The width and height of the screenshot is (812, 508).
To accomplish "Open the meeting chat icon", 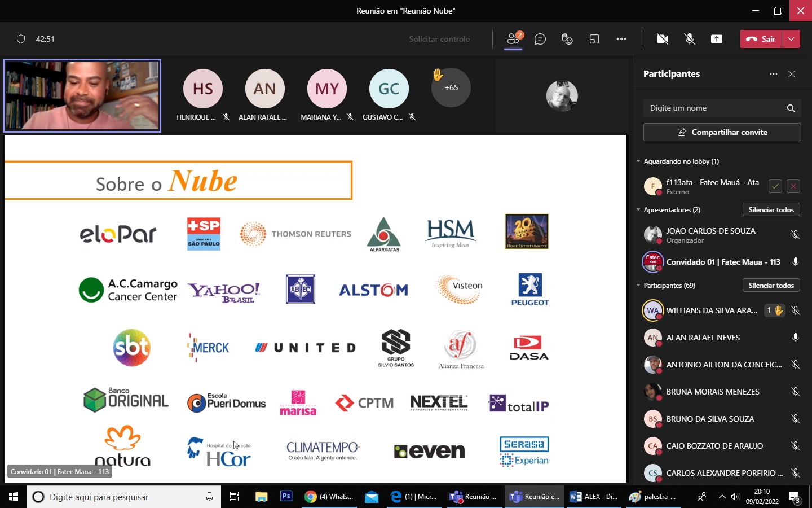I will [540, 39].
